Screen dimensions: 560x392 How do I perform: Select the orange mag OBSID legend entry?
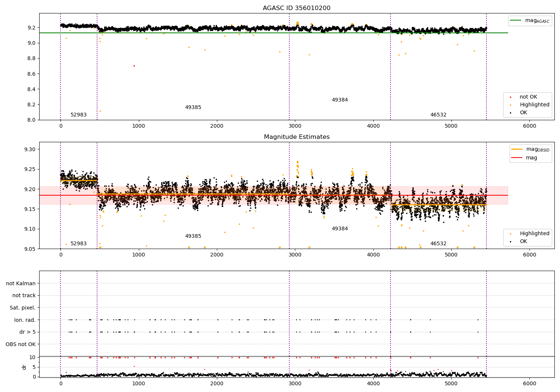(530, 149)
